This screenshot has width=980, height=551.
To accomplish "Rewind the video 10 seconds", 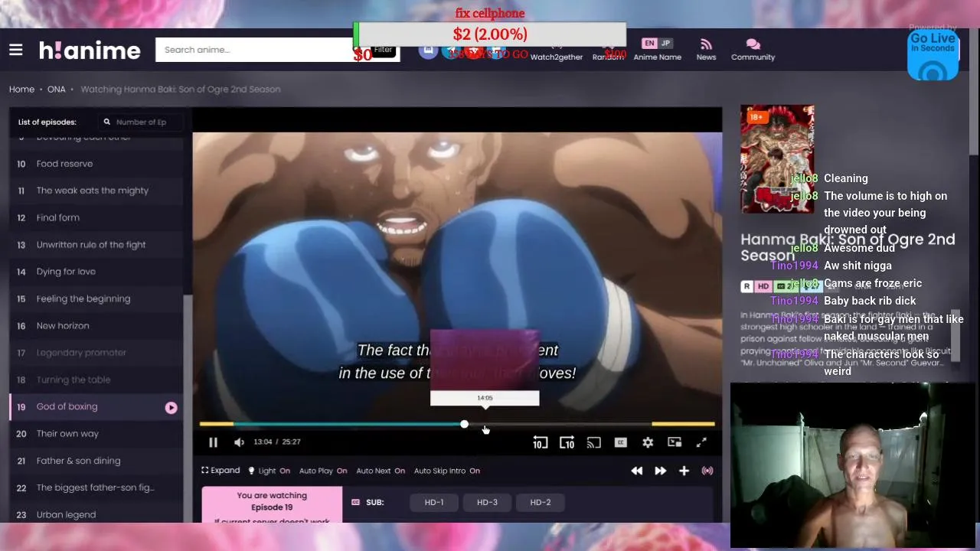I will point(541,442).
